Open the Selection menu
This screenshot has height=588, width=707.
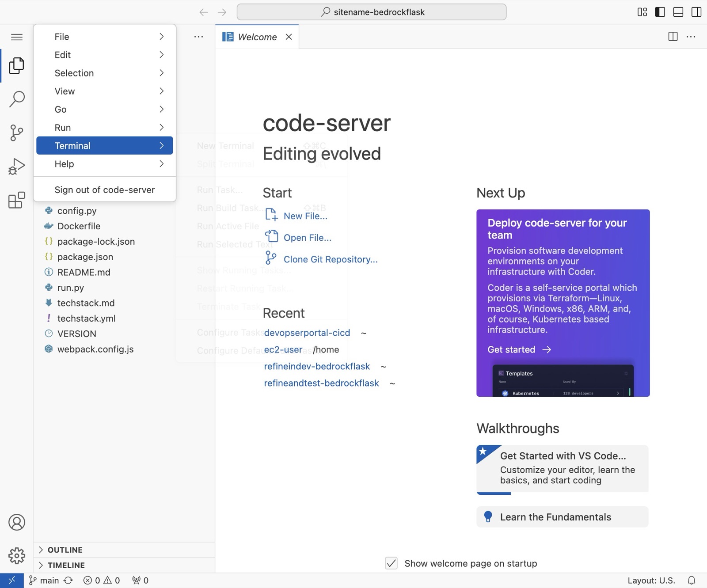point(105,73)
